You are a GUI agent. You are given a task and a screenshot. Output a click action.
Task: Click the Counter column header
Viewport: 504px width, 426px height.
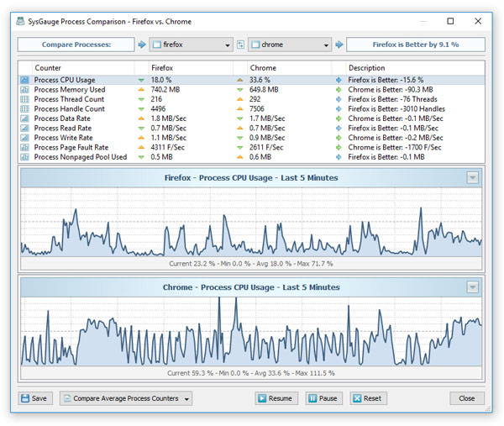tap(83, 68)
